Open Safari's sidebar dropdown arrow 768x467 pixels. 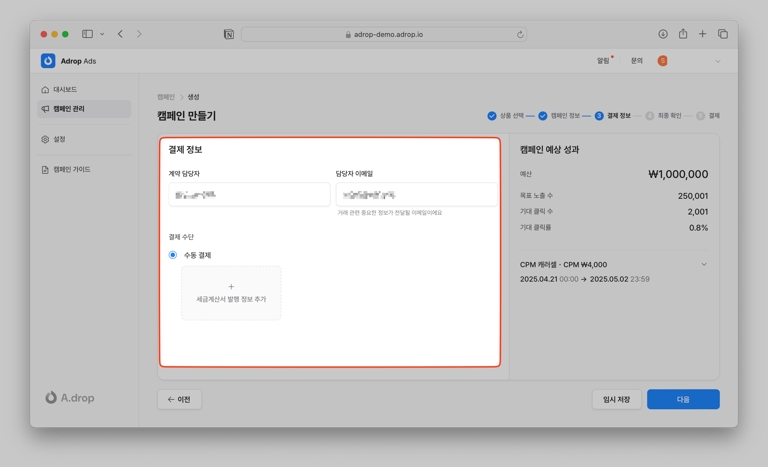pyautogui.click(x=102, y=34)
